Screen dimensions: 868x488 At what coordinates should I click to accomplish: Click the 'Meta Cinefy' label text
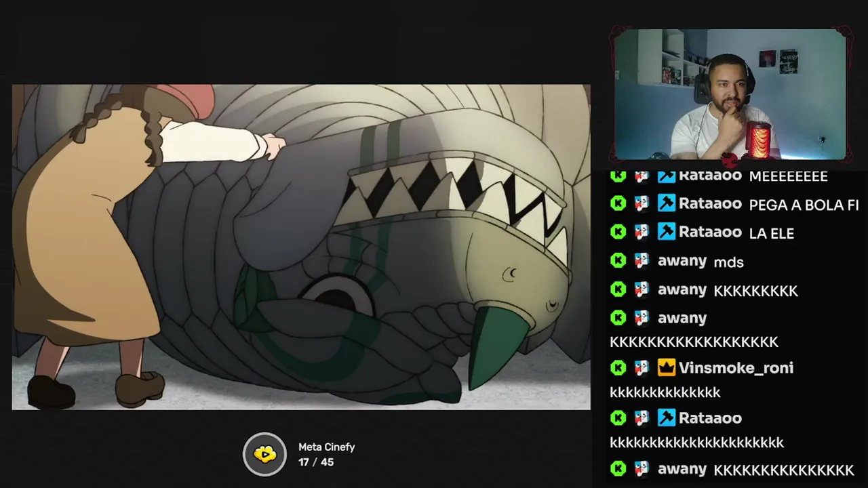(x=327, y=447)
